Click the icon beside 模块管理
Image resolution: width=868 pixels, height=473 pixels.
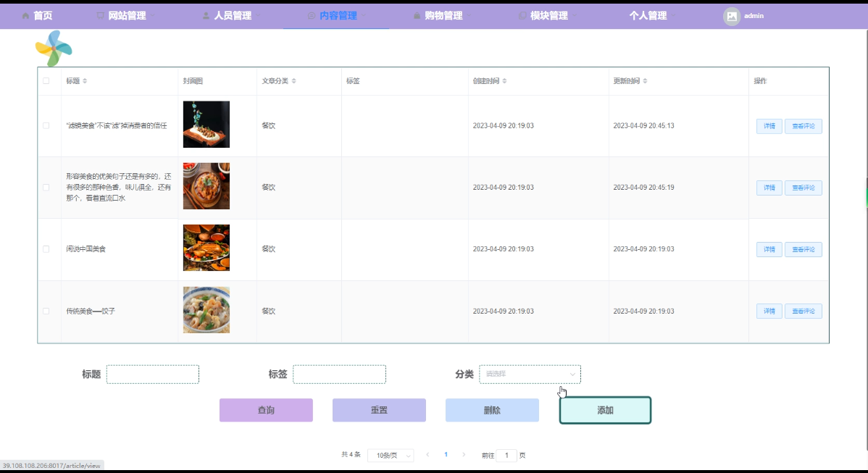(522, 16)
